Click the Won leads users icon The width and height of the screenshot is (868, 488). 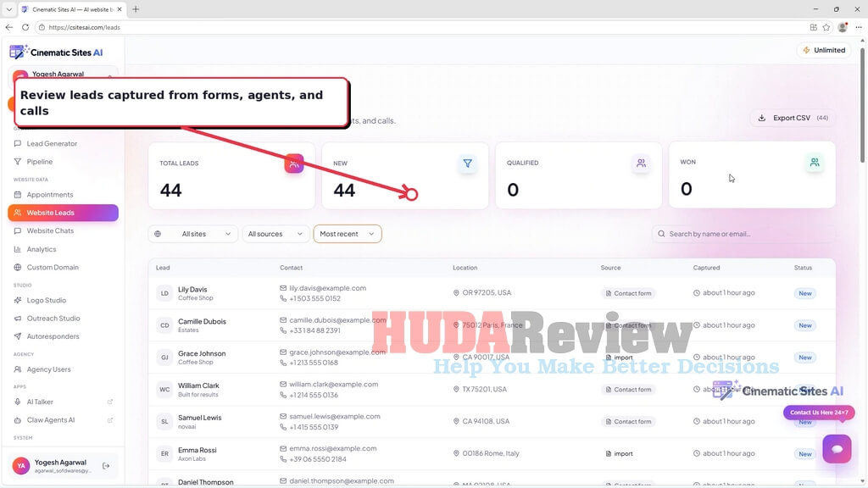pyautogui.click(x=815, y=163)
